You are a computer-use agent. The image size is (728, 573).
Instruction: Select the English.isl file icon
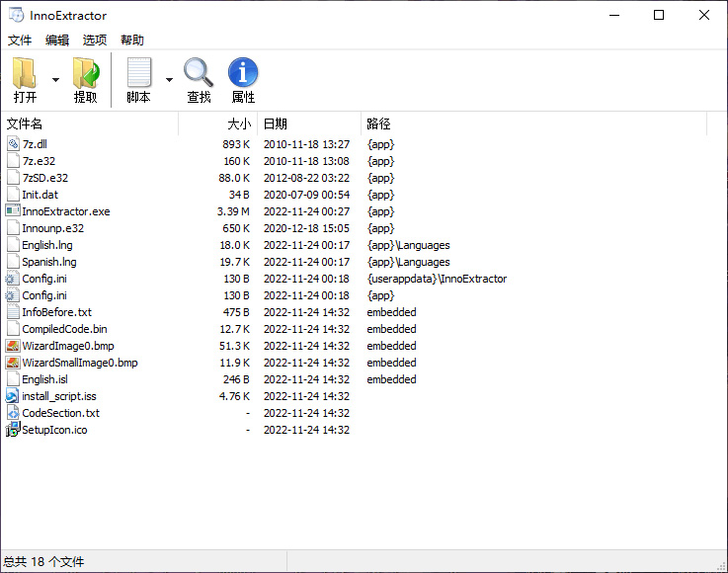click(13, 379)
